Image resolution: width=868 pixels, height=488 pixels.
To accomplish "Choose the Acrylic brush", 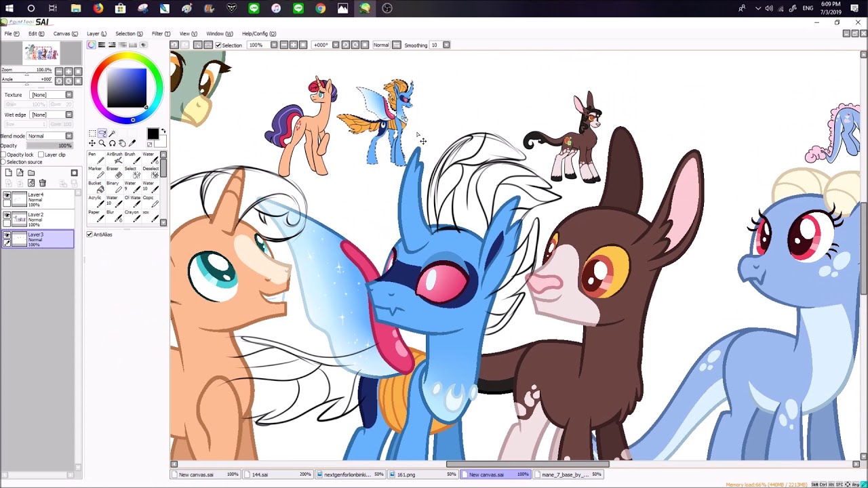I will (96, 202).
